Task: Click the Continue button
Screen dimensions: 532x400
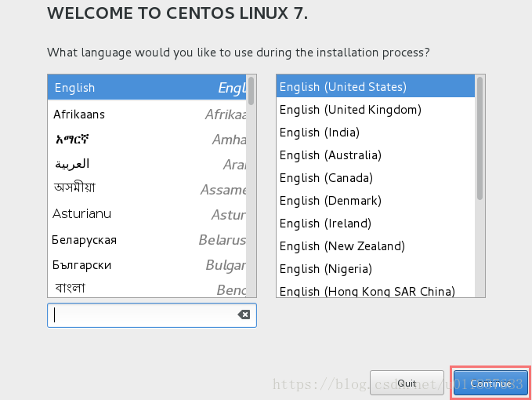Action: point(490,383)
